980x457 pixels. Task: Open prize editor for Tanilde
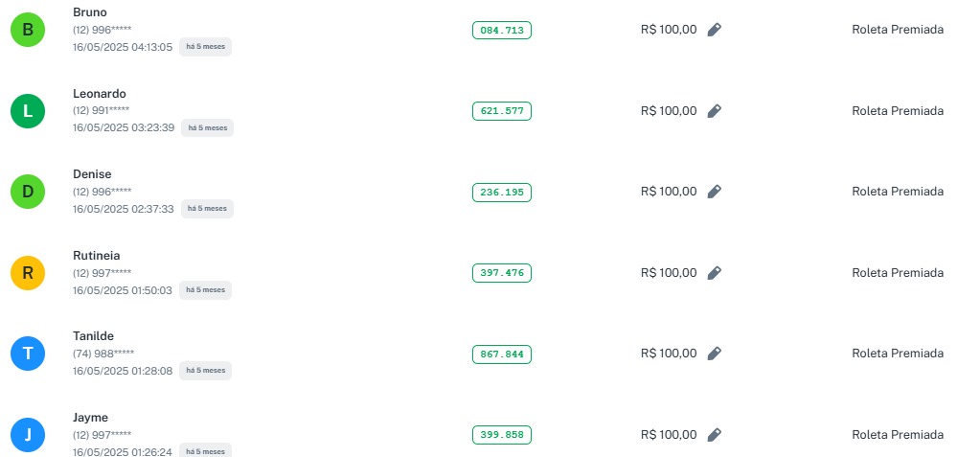click(x=714, y=354)
